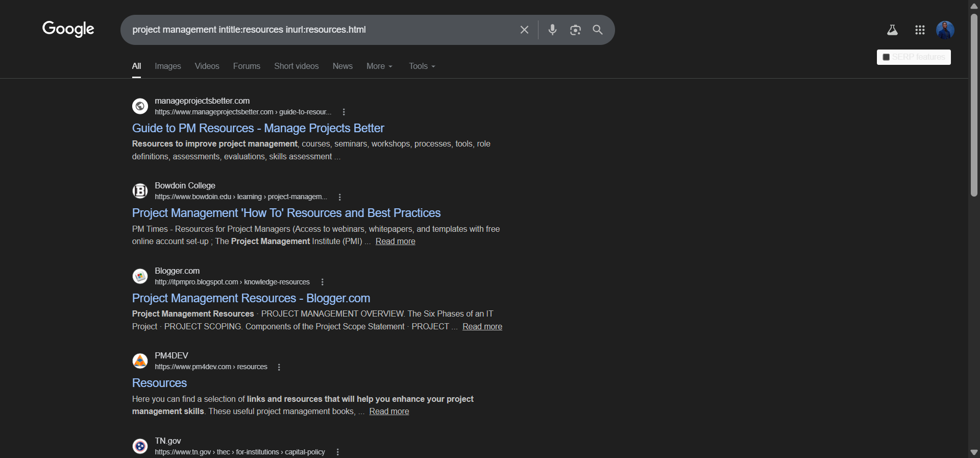Click the pm4dev.com resources URL breadcrumb
980x458 pixels.
tap(211, 367)
